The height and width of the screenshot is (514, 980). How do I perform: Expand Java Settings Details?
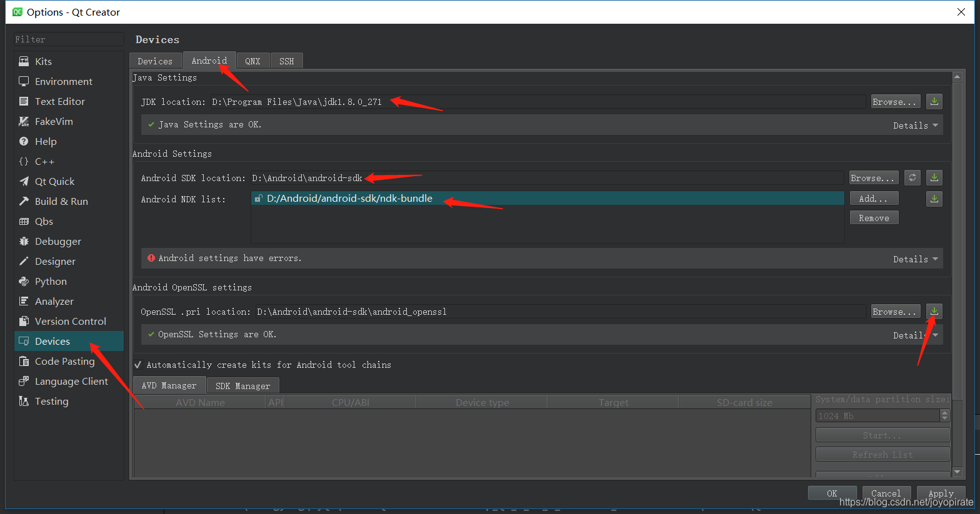[x=916, y=126]
